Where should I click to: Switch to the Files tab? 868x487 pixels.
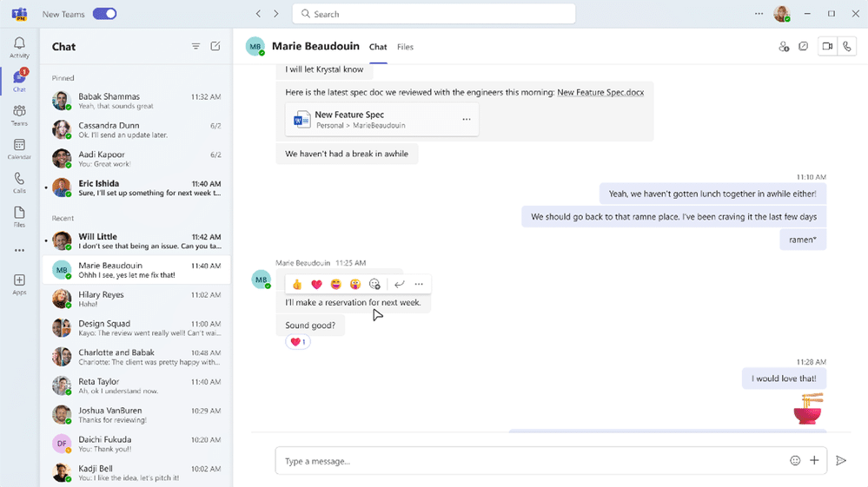click(x=405, y=47)
